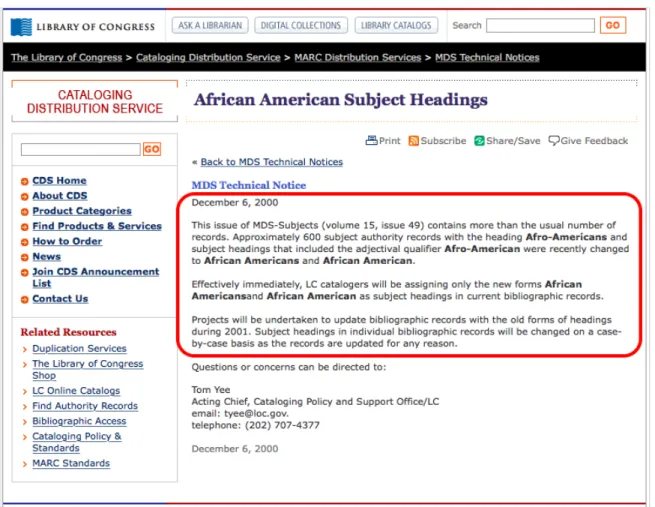The width and height of the screenshot is (655, 507).
Task: Click orange bullet beside About CDS
Action: 25,196
